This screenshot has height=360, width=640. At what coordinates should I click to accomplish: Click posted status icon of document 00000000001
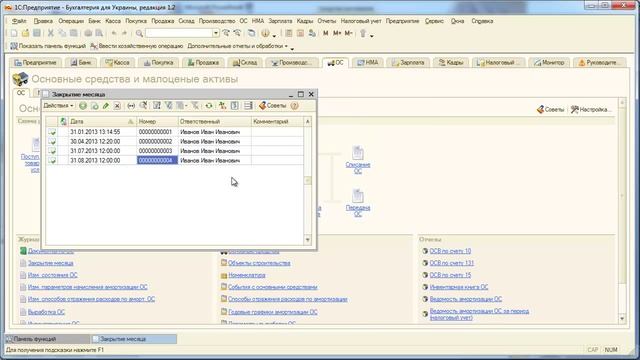pyautogui.click(x=52, y=132)
